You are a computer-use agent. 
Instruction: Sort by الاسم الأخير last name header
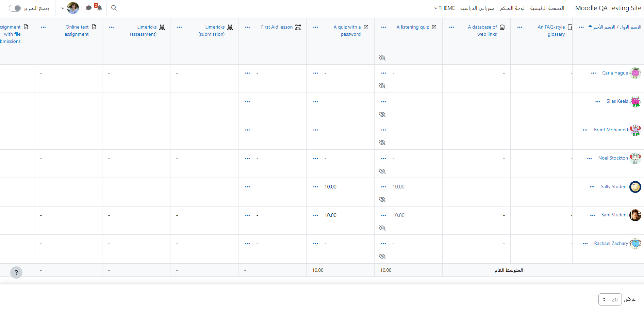(x=605, y=27)
